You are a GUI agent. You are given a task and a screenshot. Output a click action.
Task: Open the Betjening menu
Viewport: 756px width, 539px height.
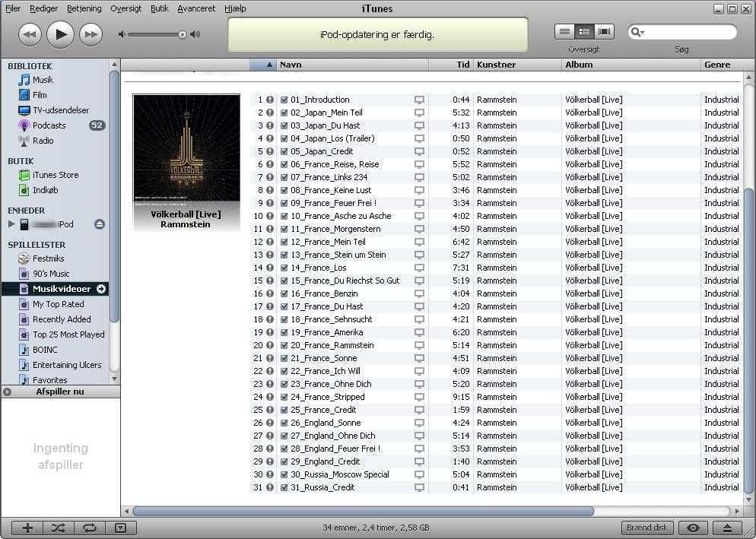[84, 8]
